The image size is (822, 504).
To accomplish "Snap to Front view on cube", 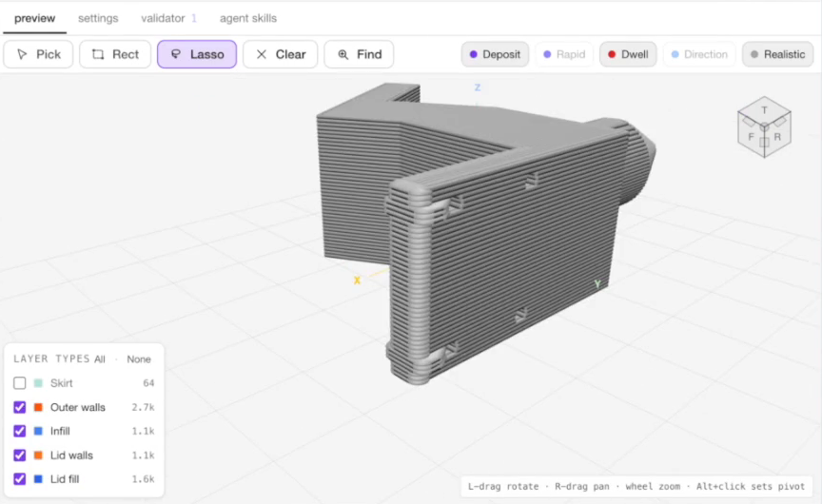I will [x=752, y=137].
